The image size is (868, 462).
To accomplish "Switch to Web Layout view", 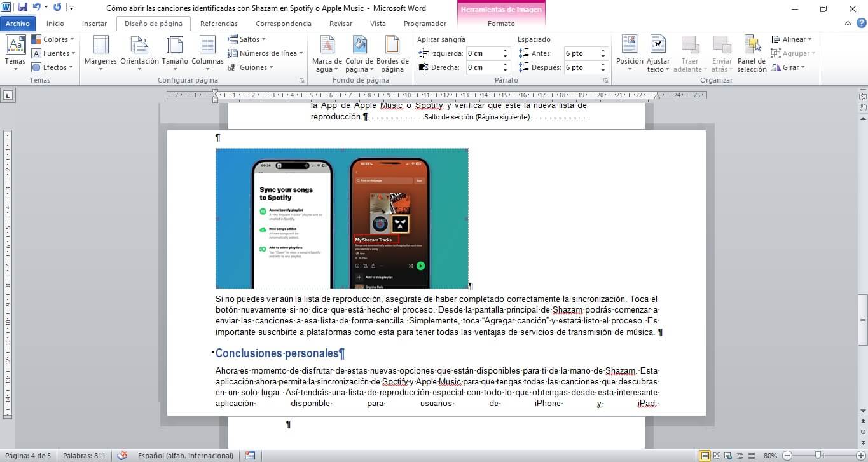I will click(x=728, y=456).
